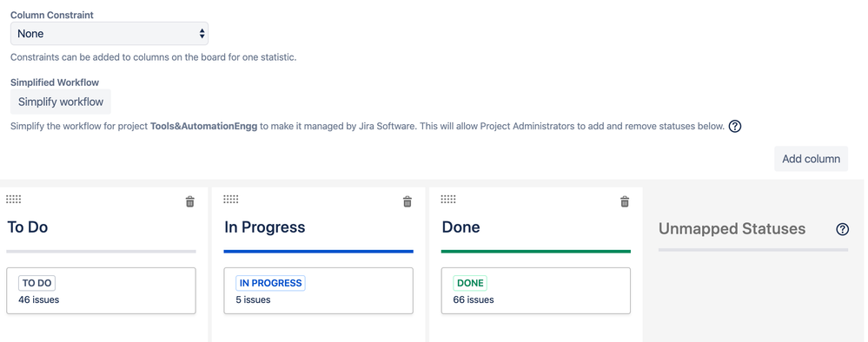
Task: Delete the To Do column trash icon
Action: pos(190,201)
